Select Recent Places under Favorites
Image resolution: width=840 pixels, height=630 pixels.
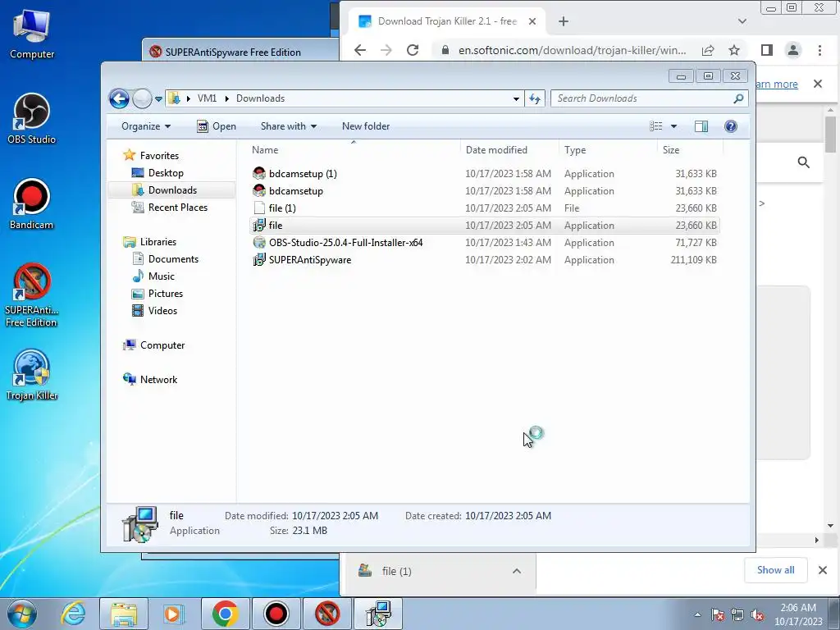coord(177,208)
